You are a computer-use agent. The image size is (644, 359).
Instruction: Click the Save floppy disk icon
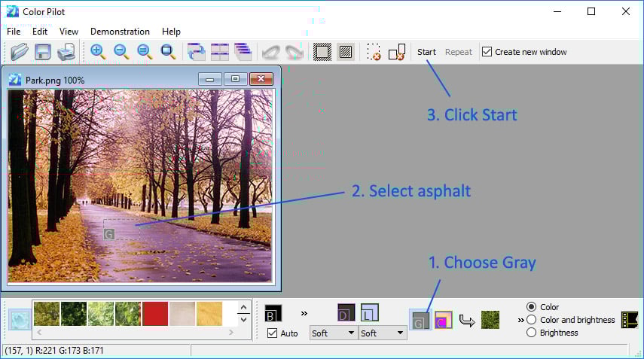click(x=43, y=52)
